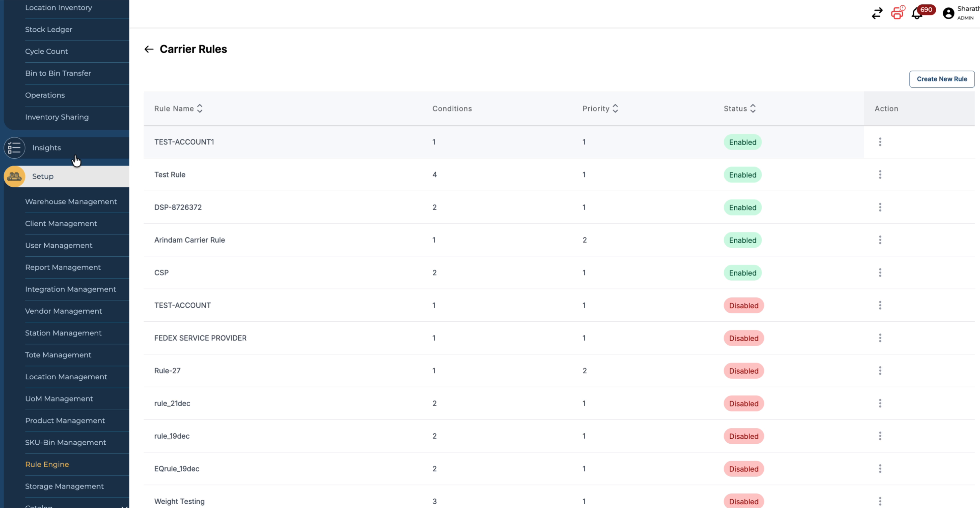Open Stock Ledger in sidebar

[49, 30]
